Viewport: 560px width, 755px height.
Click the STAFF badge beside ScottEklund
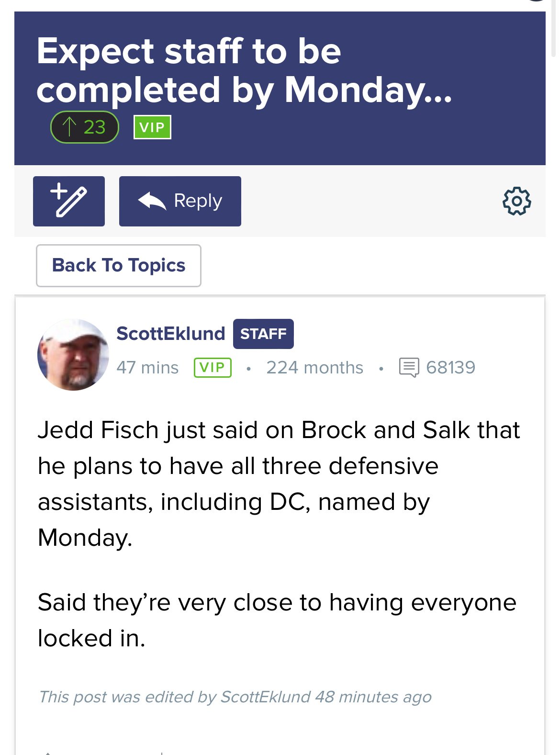pos(263,334)
